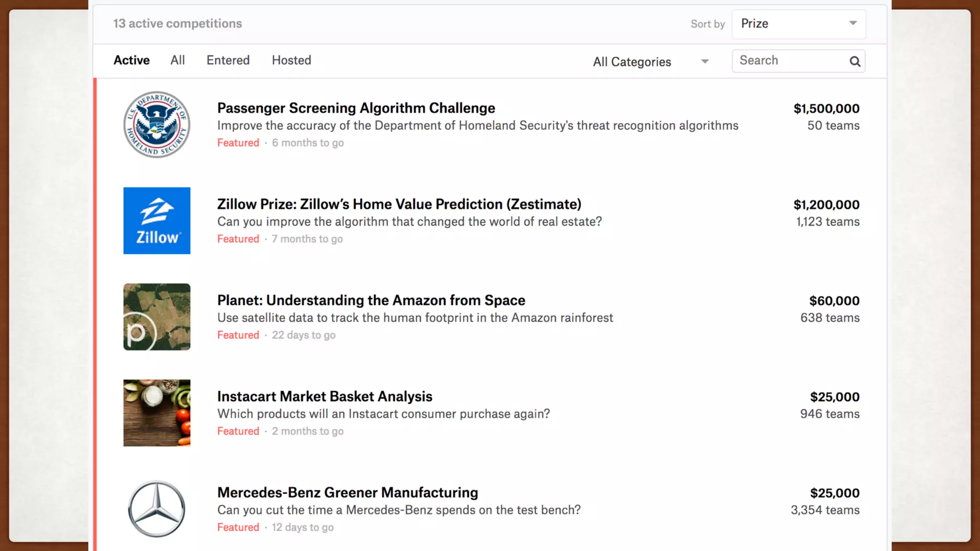Select the Mercedes-Benz star logo
The width and height of the screenshot is (980, 551).
(156, 509)
